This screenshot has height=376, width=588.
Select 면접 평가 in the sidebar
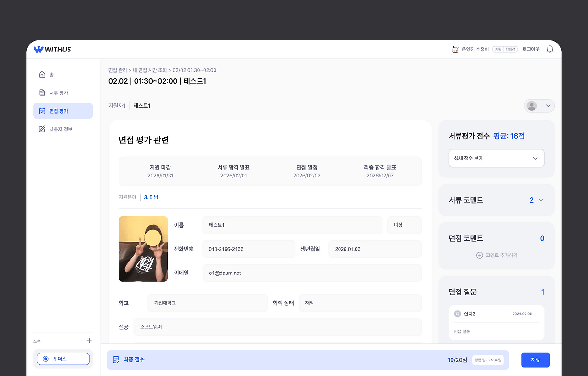pyautogui.click(x=63, y=111)
